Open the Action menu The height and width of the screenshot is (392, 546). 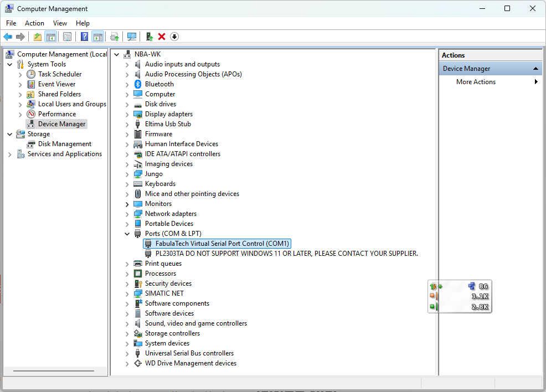click(x=34, y=23)
